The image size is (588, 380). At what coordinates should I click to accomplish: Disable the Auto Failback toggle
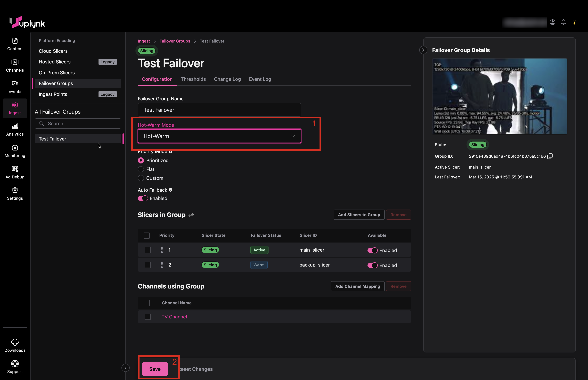click(x=143, y=198)
